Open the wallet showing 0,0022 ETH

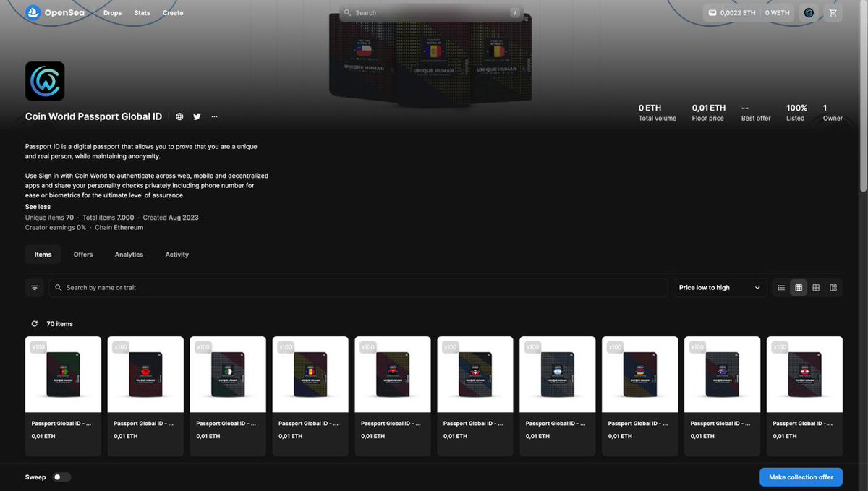coord(731,13)
